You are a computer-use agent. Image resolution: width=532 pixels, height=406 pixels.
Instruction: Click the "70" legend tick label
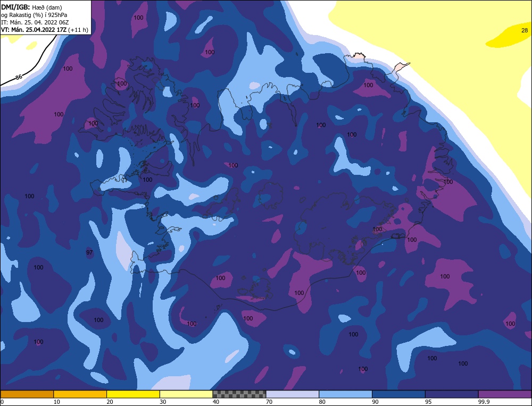(269, 402)
